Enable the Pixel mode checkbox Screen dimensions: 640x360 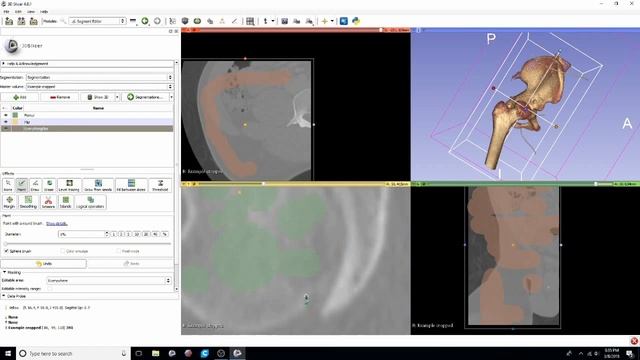118,251
